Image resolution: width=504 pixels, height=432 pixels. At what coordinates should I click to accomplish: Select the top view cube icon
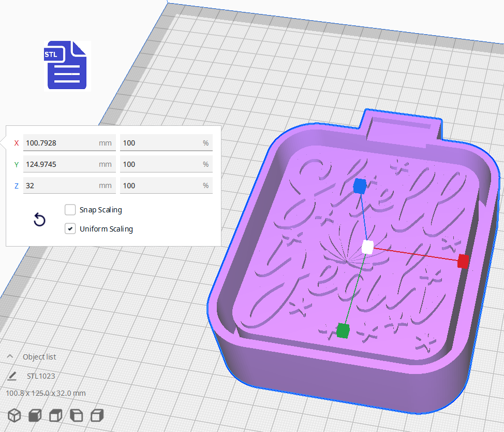[55, 415]
